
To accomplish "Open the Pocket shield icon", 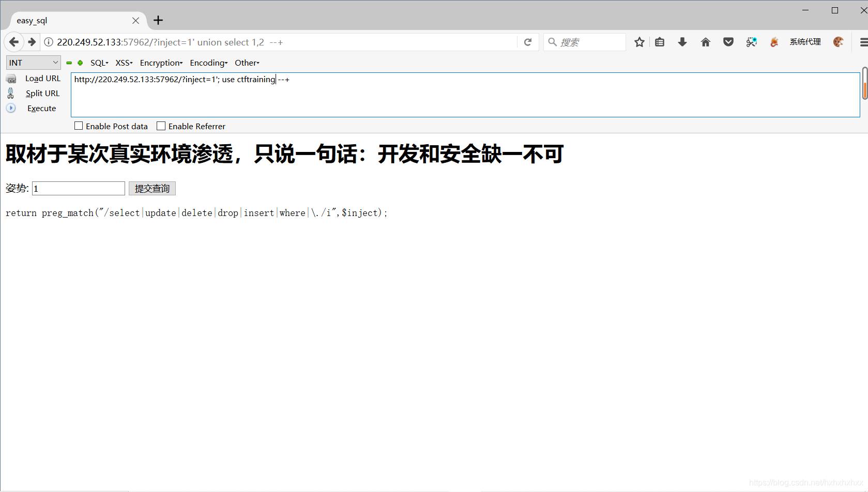I will coord(728,42).
